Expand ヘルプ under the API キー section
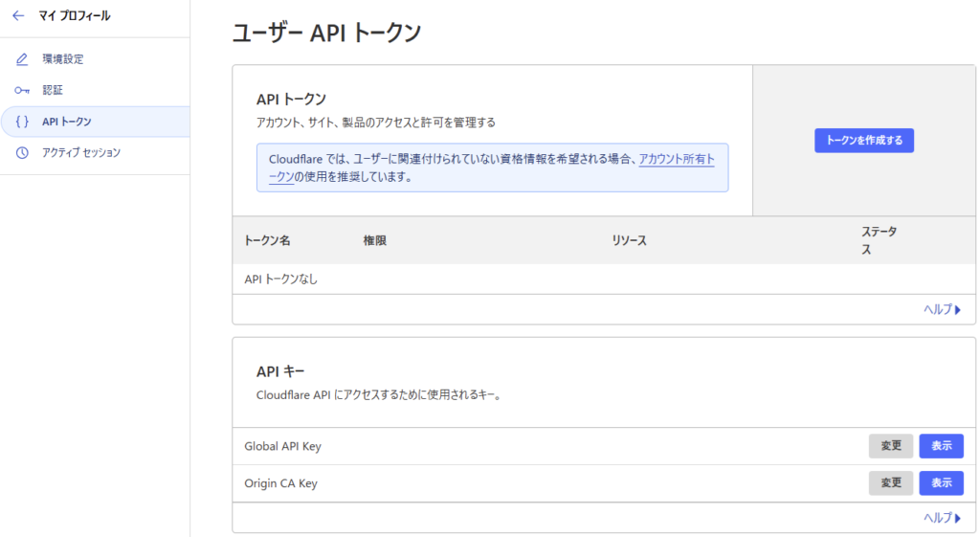The height and width of the screenshot is (537, 980). (942, 518)
